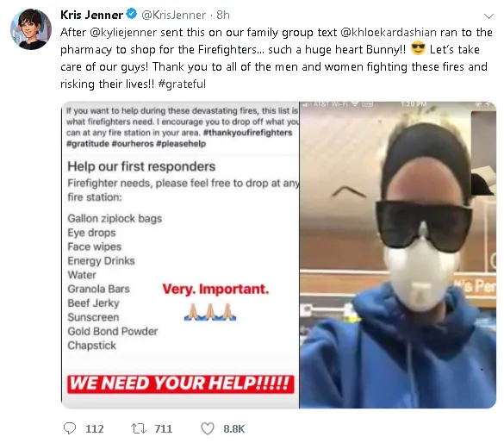Open the masked person photo

point(398,255)
